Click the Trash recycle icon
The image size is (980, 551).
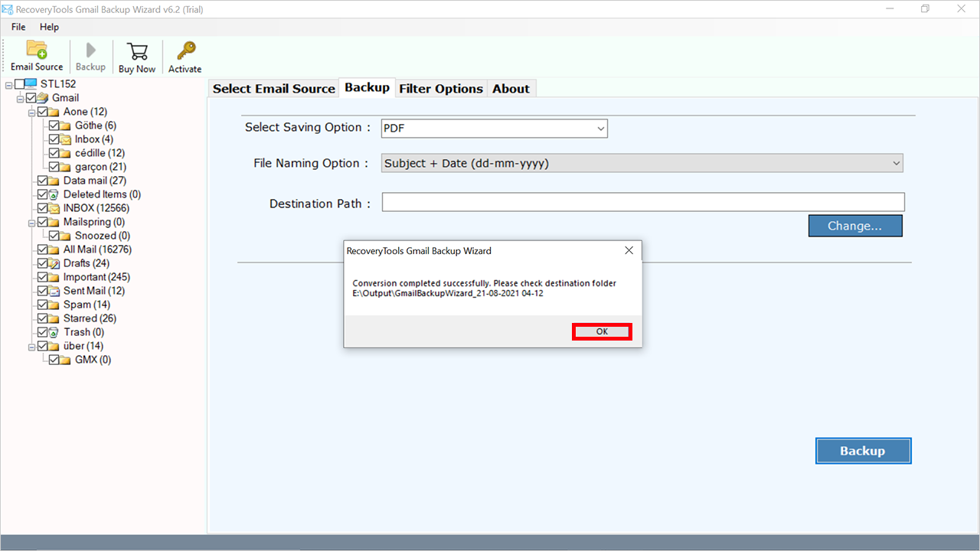54,332
